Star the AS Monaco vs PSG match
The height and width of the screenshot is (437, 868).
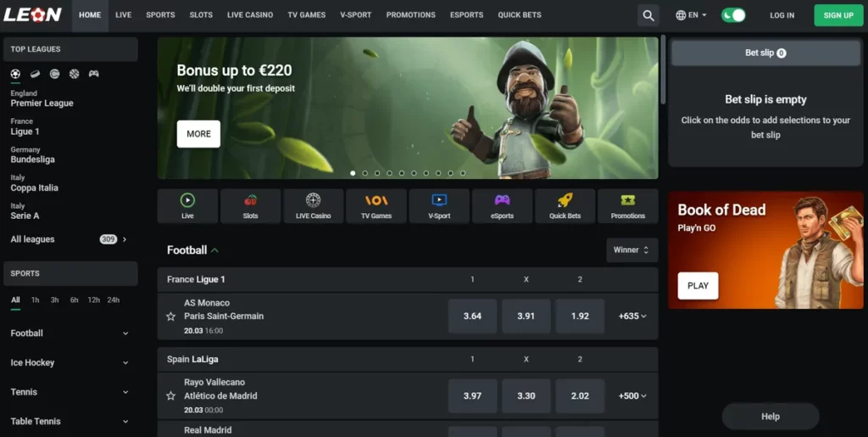(170, 317)
